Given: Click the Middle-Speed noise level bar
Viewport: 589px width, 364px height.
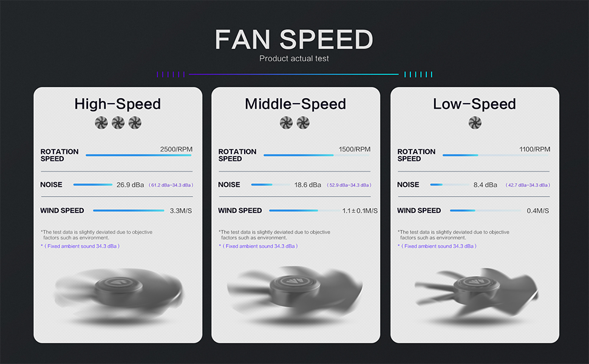Looking at the screenshot, I should pyautogui.click(x=270, y=184).
